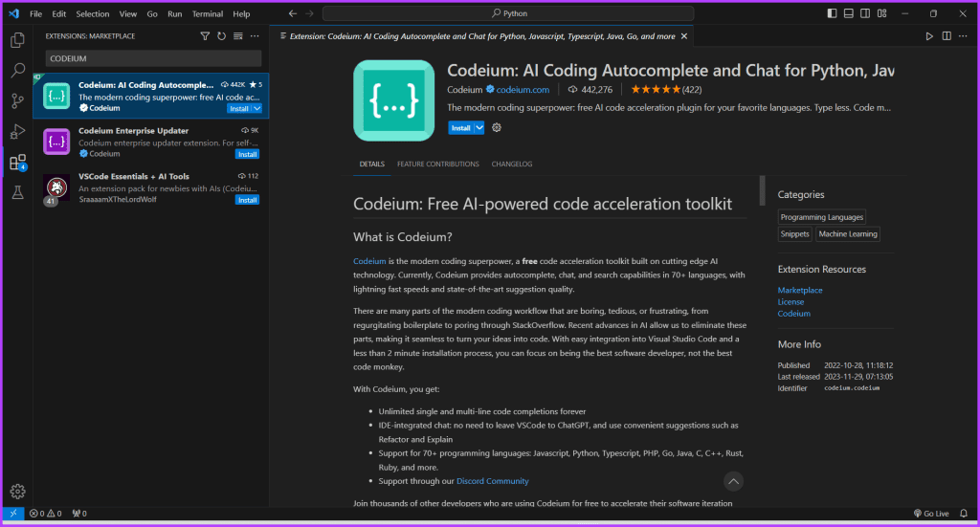Screen dimensions: 980x527
Task: Install Codeium from the extension page
Action: click(461, 128)
